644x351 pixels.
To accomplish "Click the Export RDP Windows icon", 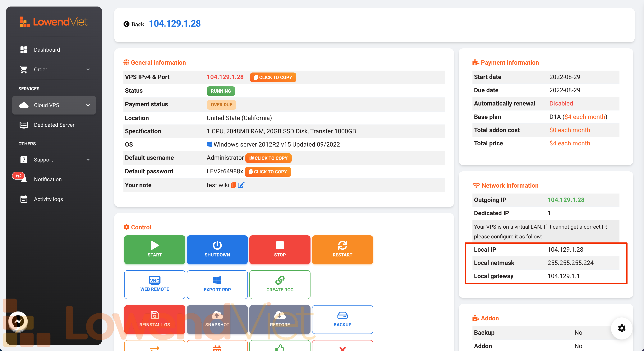I will 217,280.
